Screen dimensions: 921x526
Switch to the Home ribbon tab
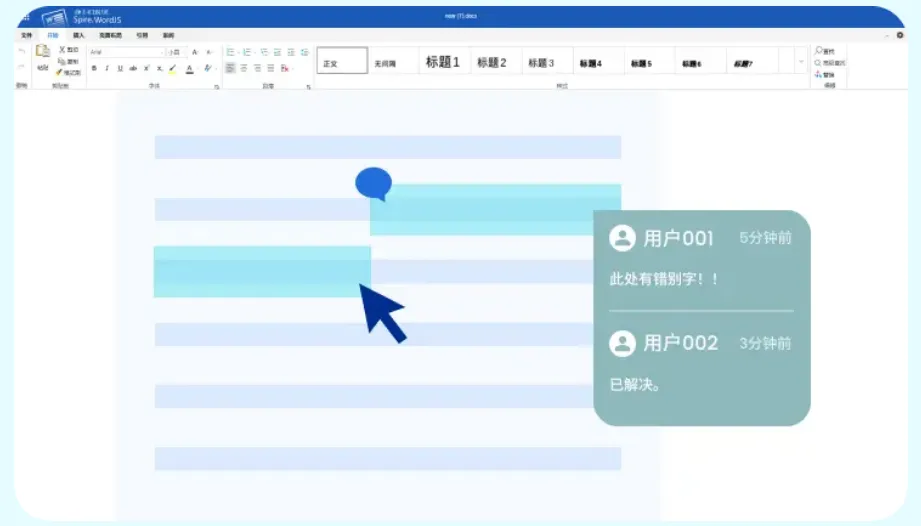(53, 35)
